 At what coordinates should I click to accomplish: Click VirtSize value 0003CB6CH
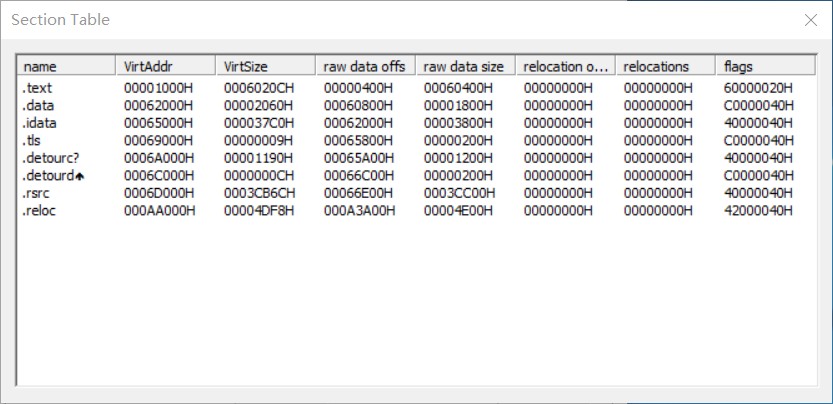pos(259,193)
